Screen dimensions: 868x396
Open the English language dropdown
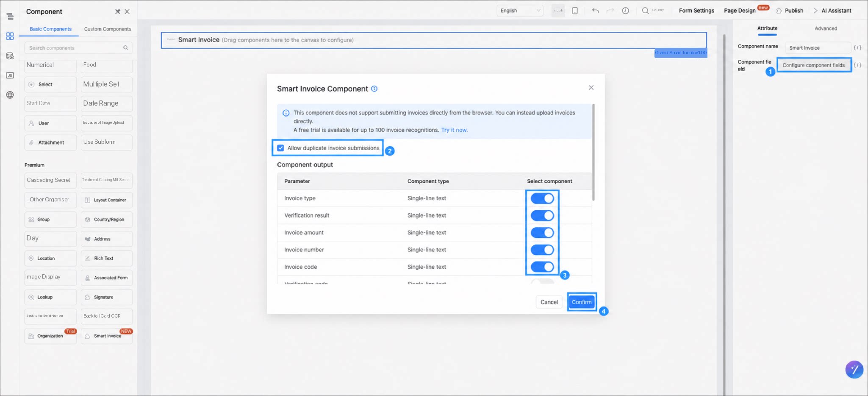coord(520,11)
